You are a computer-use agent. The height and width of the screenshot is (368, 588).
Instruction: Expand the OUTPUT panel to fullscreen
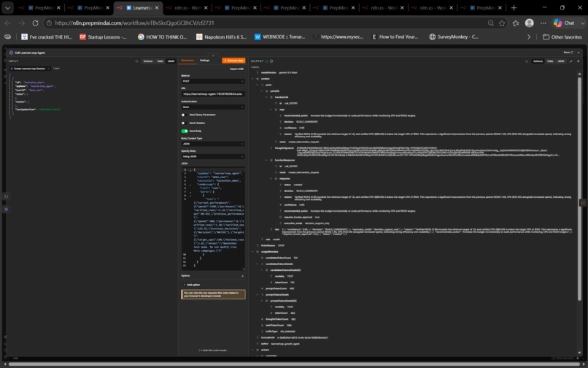tap(570, 61)
